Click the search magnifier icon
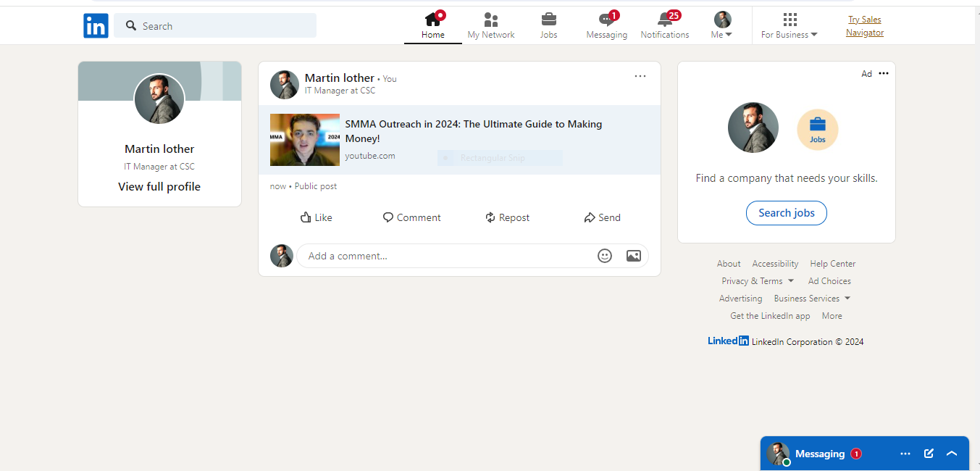This screenshot has height=471, width=980. pos(131,26)
